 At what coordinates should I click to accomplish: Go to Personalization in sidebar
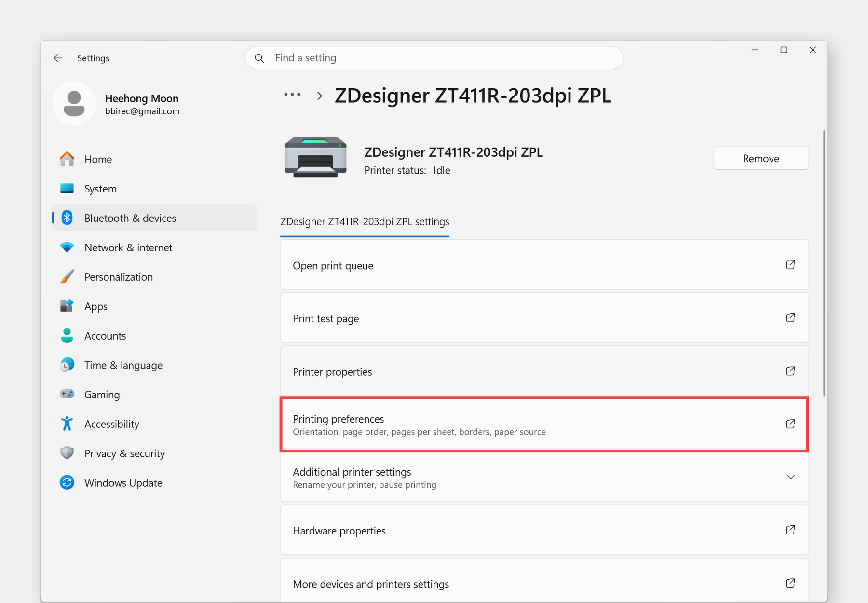pos(118,277)
